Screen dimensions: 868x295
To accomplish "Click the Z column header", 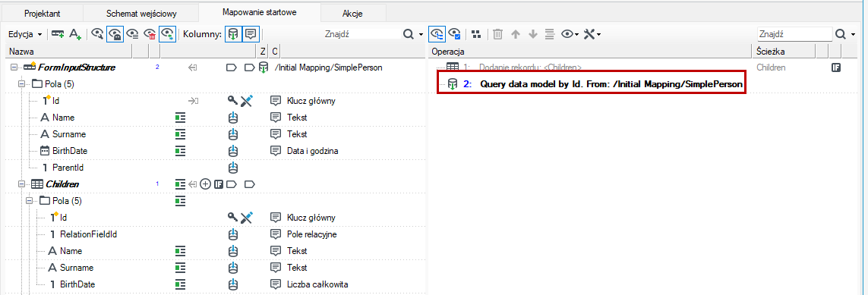I will tap(263, 52).
